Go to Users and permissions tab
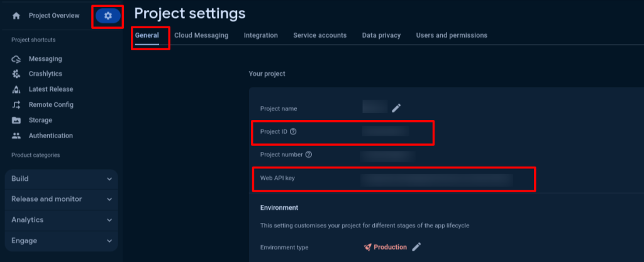Screen dimensions: 644x262 [452, 35]
